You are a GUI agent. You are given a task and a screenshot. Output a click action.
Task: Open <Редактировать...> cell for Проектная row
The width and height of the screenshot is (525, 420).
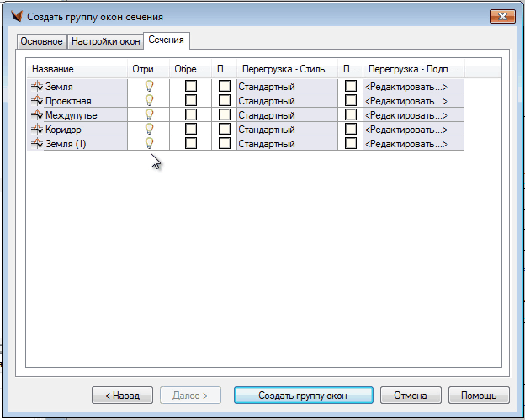click(413, 100)
